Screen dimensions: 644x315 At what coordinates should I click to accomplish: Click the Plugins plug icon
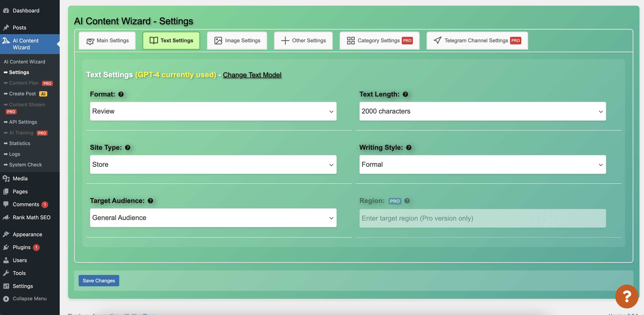[6, 247]
